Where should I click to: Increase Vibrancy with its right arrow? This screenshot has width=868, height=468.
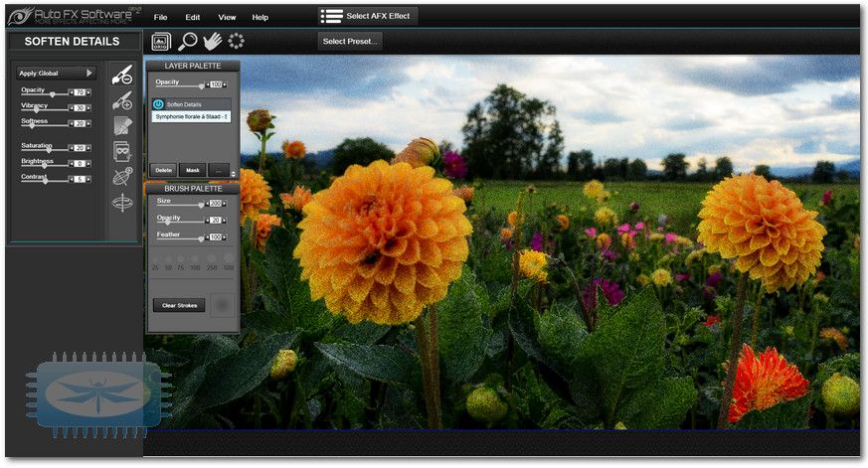pyautogui.click(x=88, y=108)
